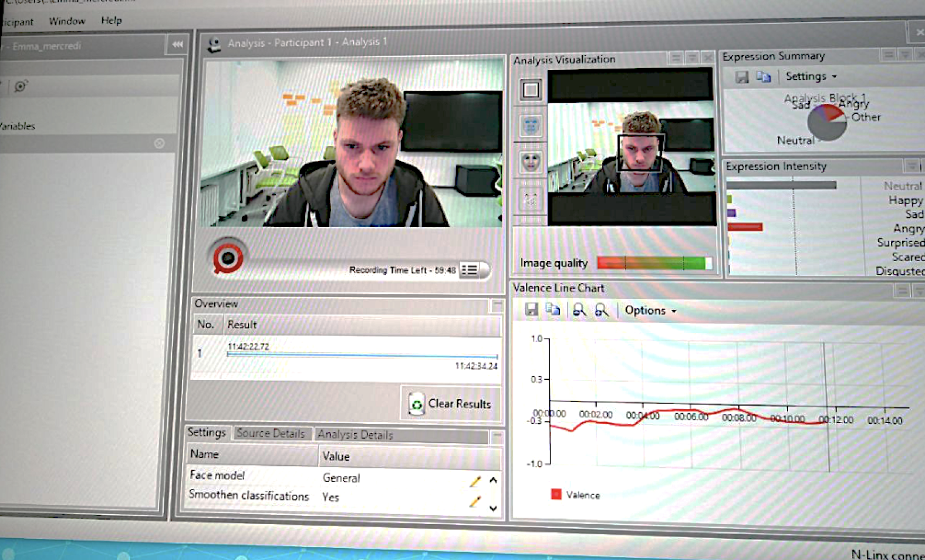The width and height of the screenshot is (925, 560).
Task: Click the webcam icon beside the Analysis title
Action: click(x=214, y=45)
